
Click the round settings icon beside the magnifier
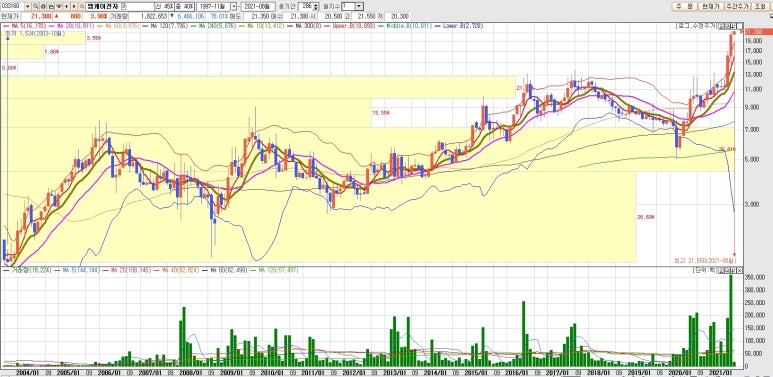point(43,6)
